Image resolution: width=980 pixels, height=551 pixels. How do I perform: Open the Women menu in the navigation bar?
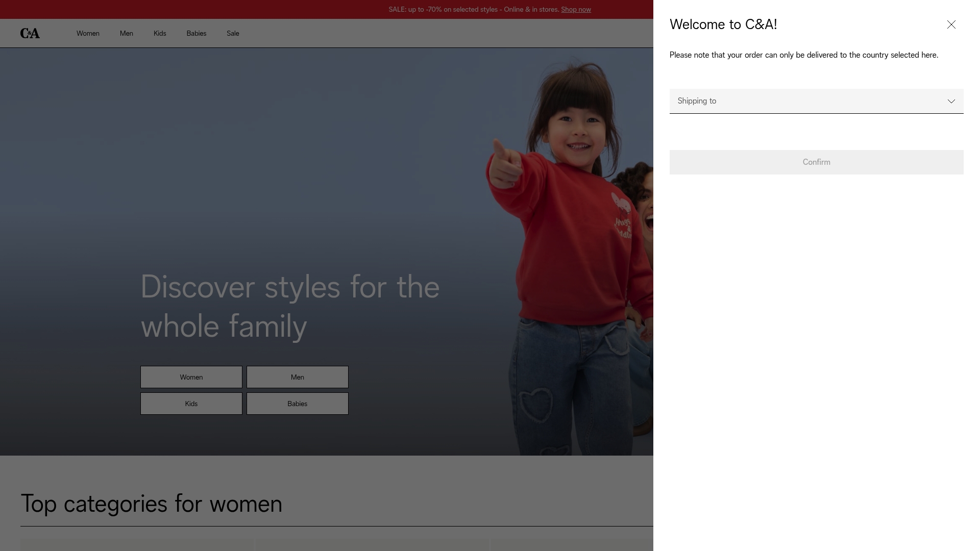pyautogui.click(x=87, y=33)
